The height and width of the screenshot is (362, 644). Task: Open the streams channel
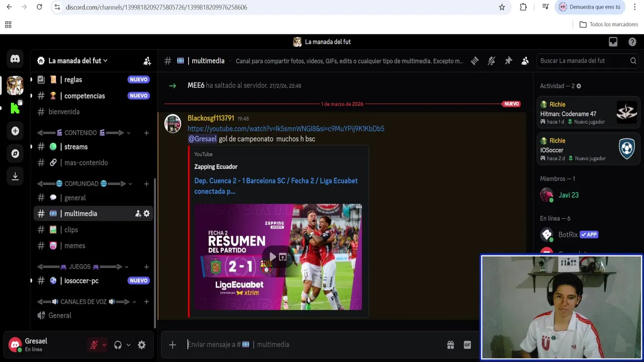point(94,147)
